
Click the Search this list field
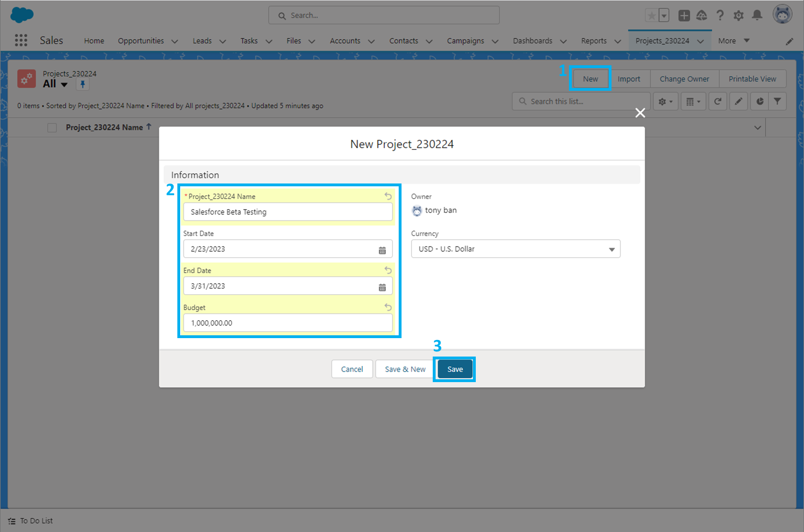tap(581, 101)
